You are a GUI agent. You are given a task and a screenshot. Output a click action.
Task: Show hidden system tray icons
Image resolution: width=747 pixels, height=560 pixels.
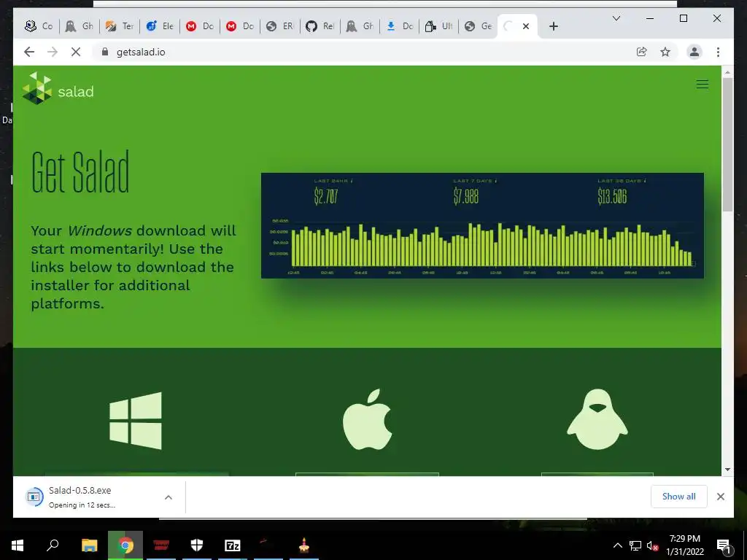point(617,545)
